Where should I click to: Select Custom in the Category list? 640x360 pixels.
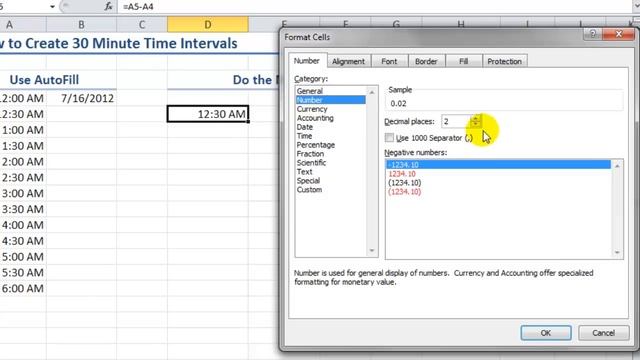tap(331, 189)
